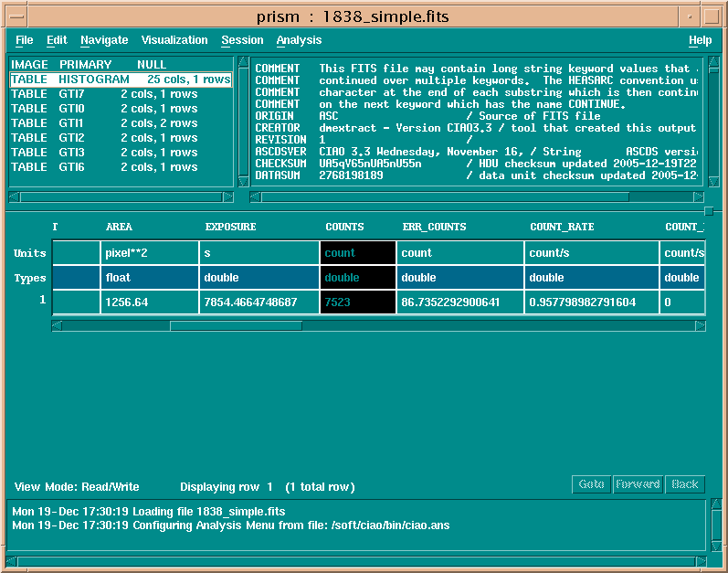This screenshot has height=573, width=728.
Task: Select the TABLE GTI6 block
Action: 121,166
